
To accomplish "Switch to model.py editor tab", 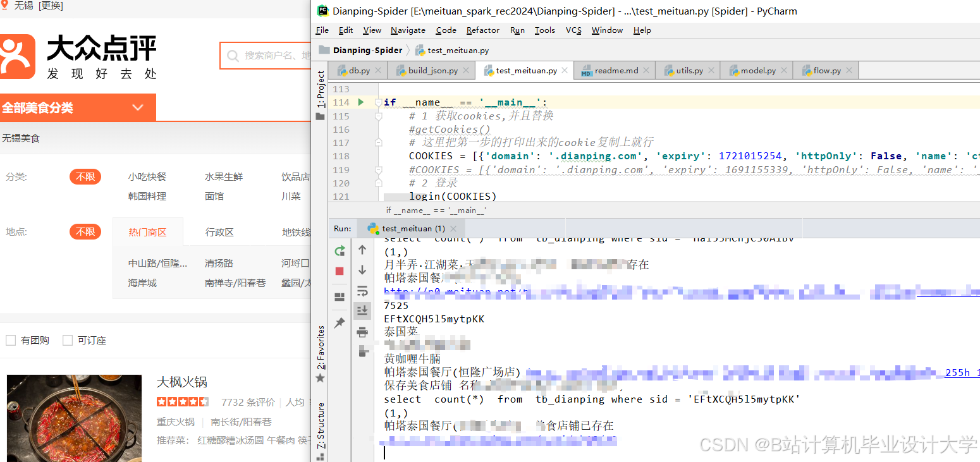I will click(x=758, y=71).
